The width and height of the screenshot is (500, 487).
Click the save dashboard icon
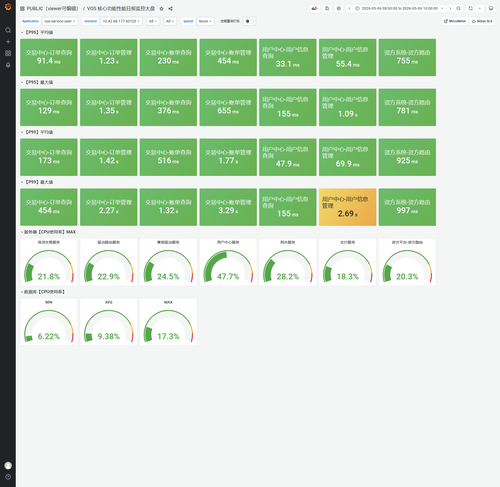(x=327, y=8)
